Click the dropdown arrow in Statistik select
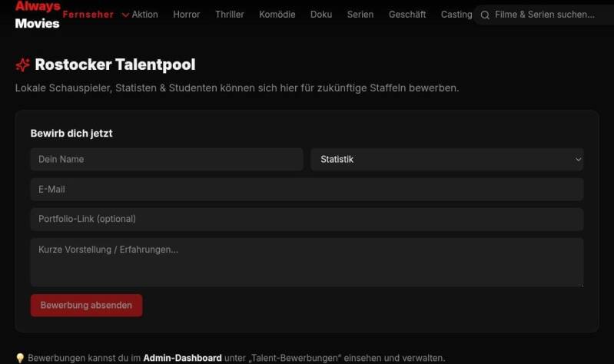This screenshot has height=364, width=614. [x=578, y=159]
